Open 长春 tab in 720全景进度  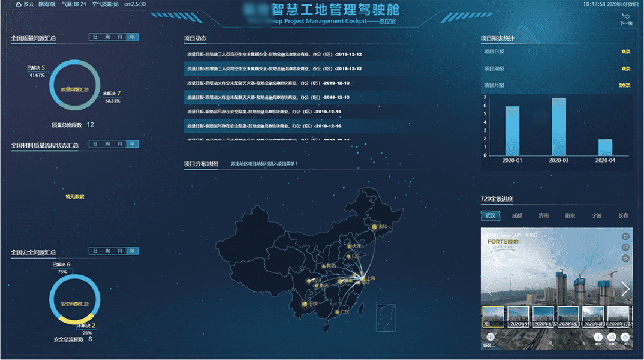[x=623, y=215]
